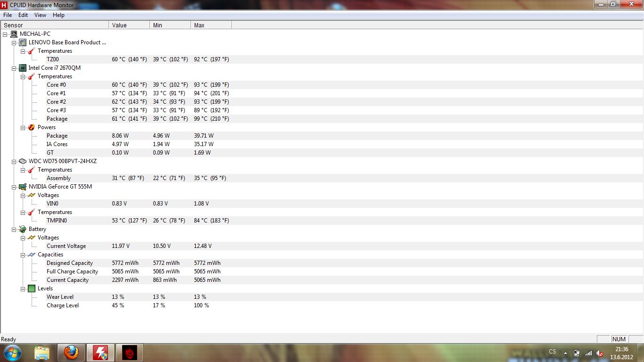Click the thermometer icon under NVIDIA GeForce
Viewport: 644px width, 362px height.
point(32,212)
